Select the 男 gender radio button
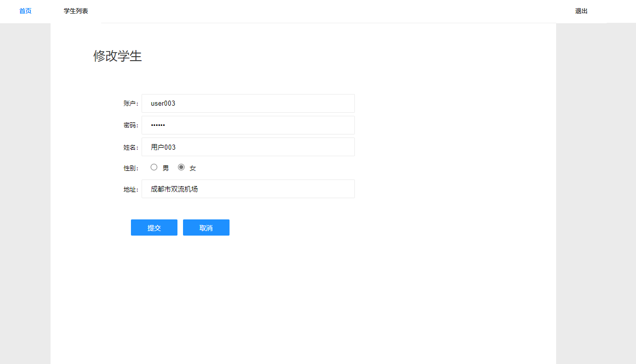The width and height of the screenshot is (636, 364). click(154, 166)
